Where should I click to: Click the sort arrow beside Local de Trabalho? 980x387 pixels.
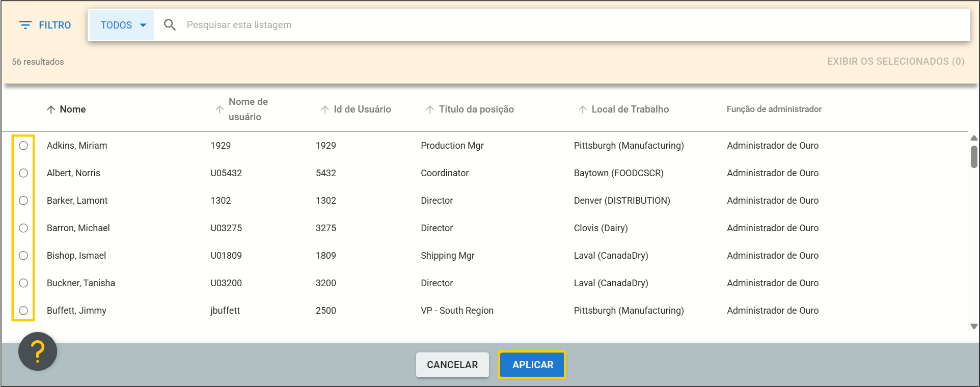click(x=582, y=109)
